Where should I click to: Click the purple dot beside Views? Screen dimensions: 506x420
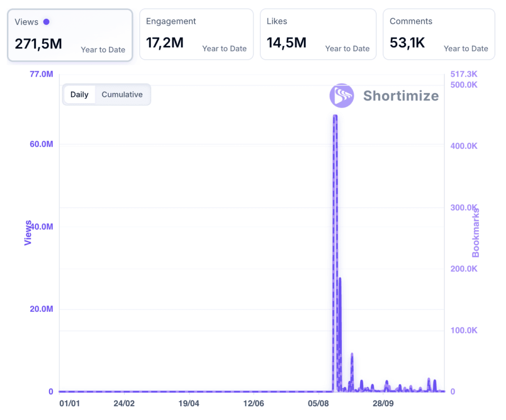[x=46, y=22]
